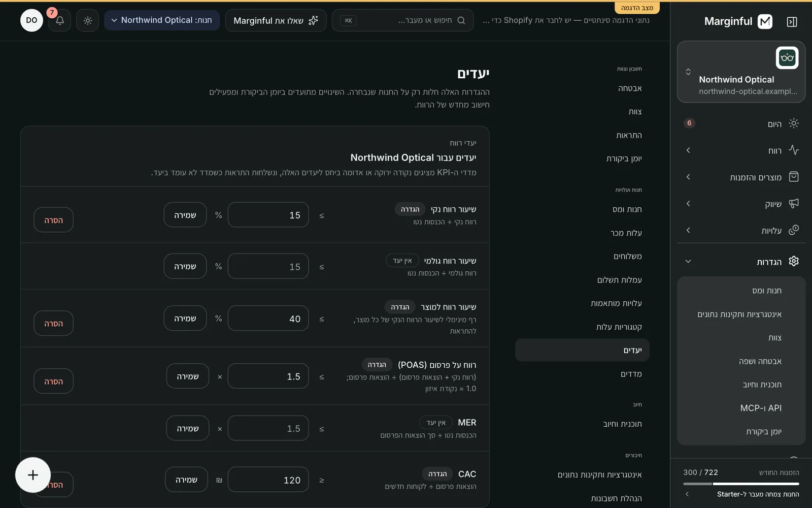This screenshot has width=812, height=508.
Task: Click the מוצרים והזמנות bag icon
Action: pos(794,177)
